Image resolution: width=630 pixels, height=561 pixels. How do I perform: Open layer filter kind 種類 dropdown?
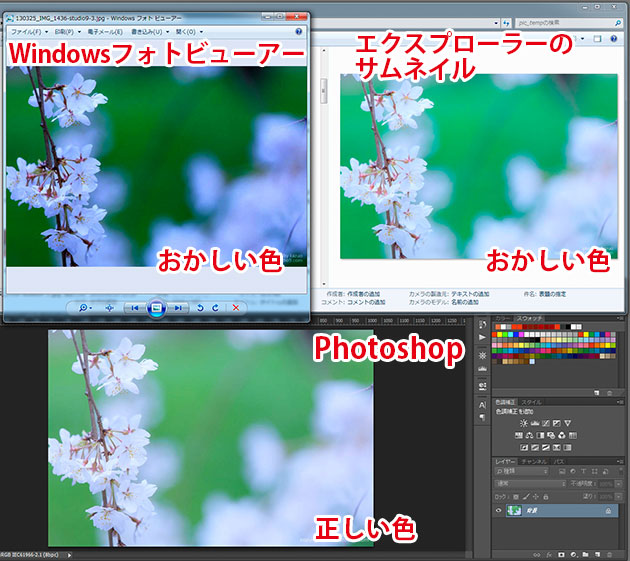[x=522, y=471]
